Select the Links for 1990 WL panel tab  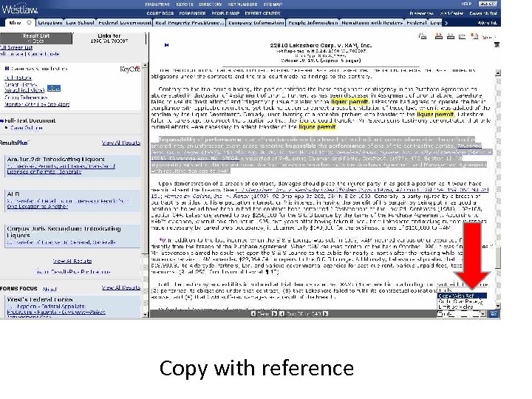(x=109, y=38)
